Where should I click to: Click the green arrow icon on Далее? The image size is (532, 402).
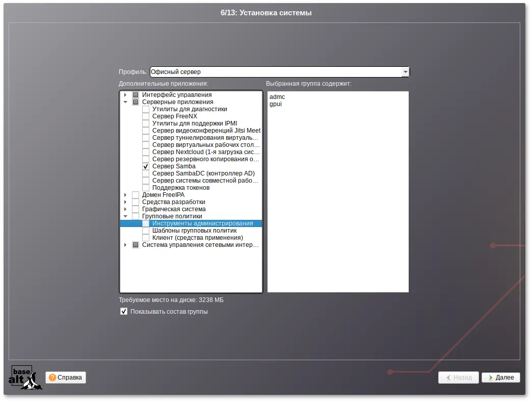[491, 378]
